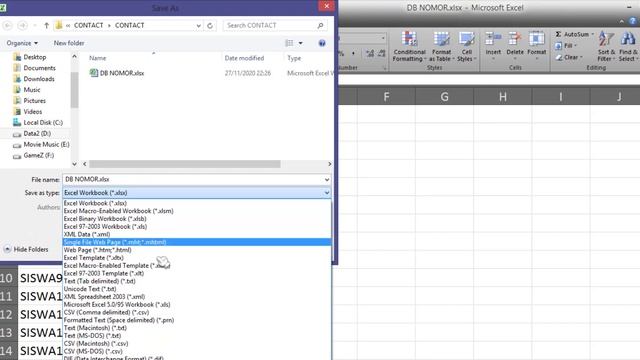Viewport: 640px width, 360px height.
Task: Go up one folder level
Action: click(47, 25)
